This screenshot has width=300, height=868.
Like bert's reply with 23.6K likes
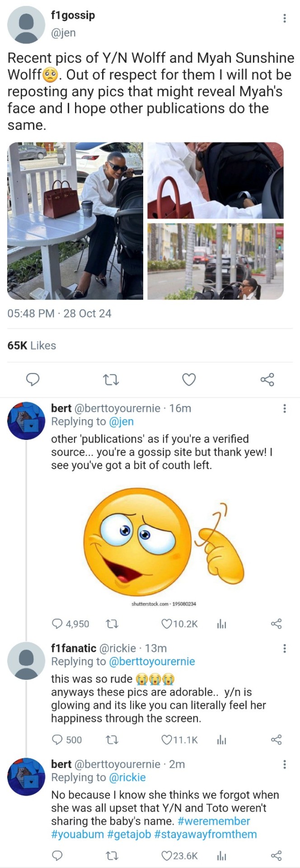point(167,855)
